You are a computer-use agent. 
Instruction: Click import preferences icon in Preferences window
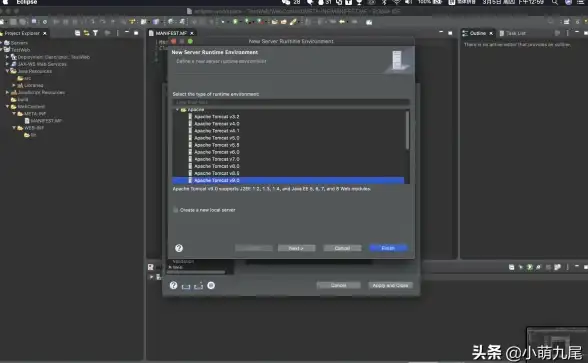tap(186, 286)
